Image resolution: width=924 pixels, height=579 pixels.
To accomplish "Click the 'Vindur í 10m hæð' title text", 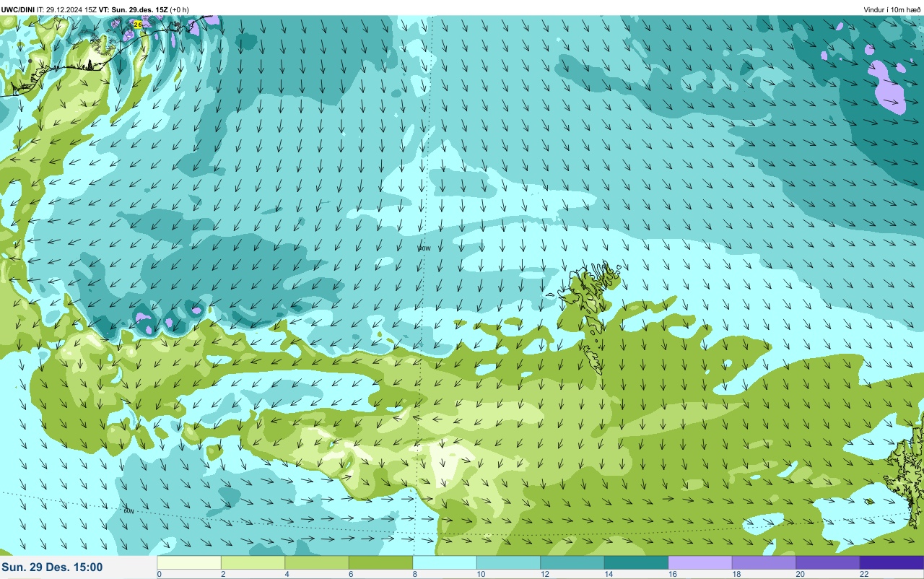I will (x=892, y=9).
